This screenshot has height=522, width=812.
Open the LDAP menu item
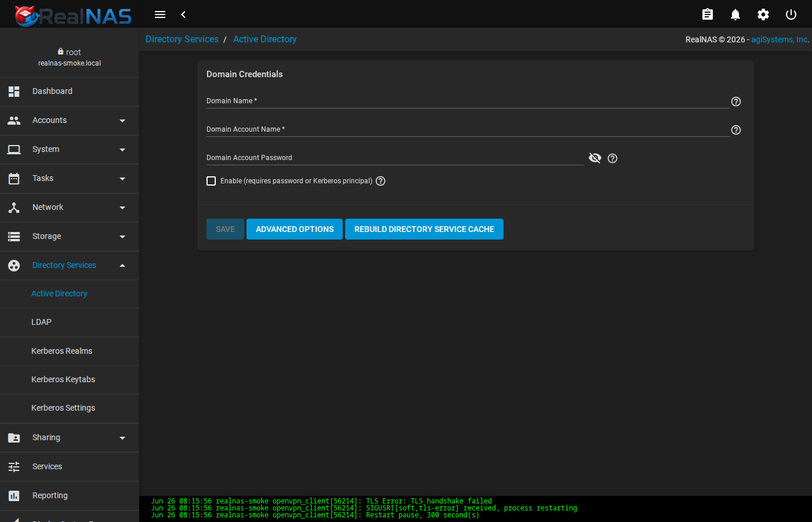(70, 322)
